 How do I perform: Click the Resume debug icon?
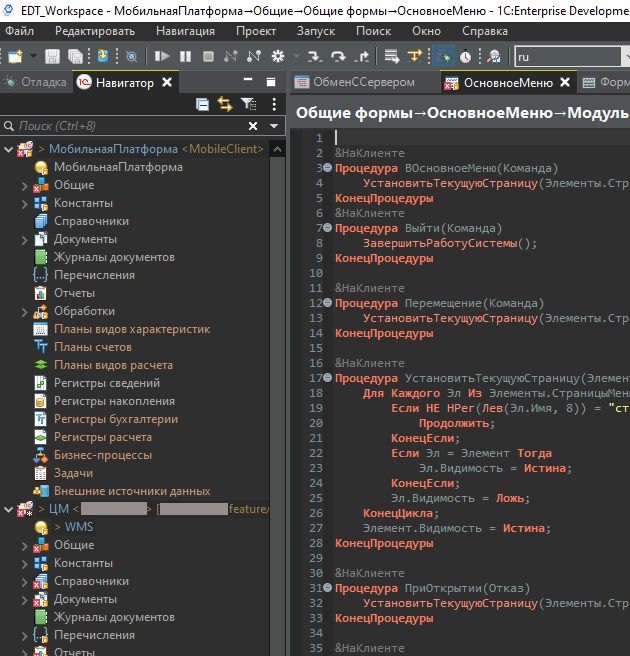(x=164, y=56)
